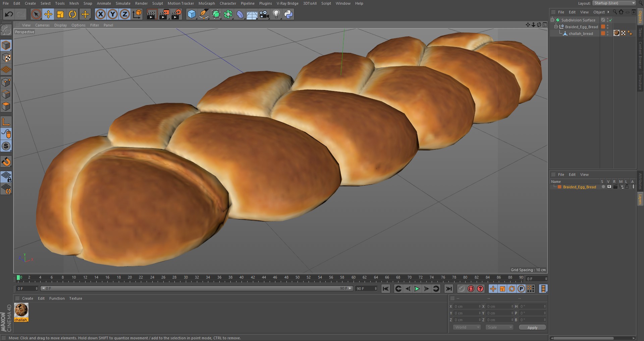Open the Material Manager Create menu
Image resolution: width=644 pixels, height=341 pixels.
click(28, 298)
